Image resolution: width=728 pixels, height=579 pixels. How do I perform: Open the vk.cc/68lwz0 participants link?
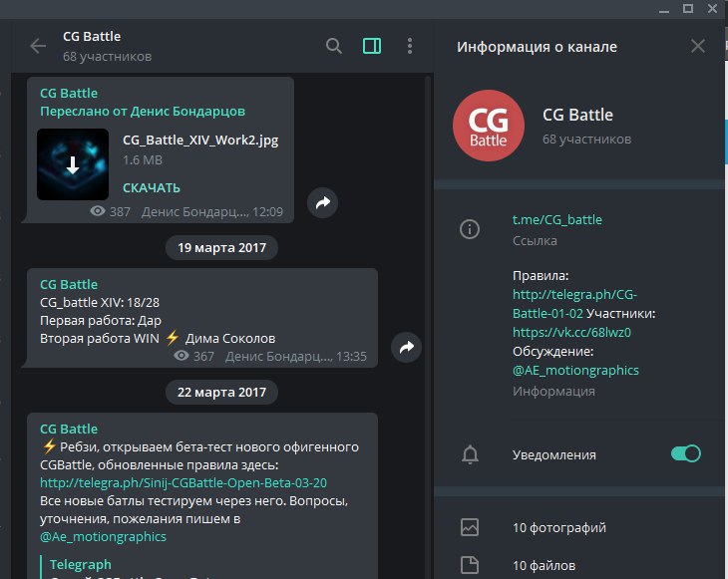pos(571,332)
